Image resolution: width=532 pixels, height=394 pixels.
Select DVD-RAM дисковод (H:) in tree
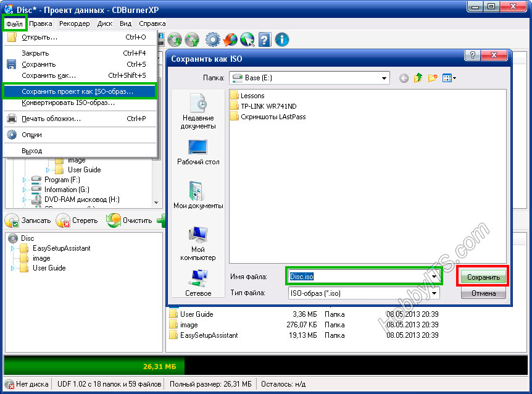tap(81, 199)
